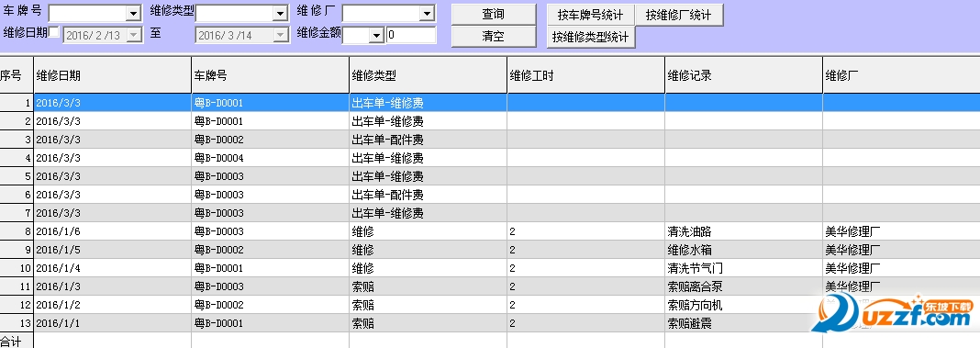
Task: Click 美华修理厂 in row 8
Action: (x=901, y=231)
